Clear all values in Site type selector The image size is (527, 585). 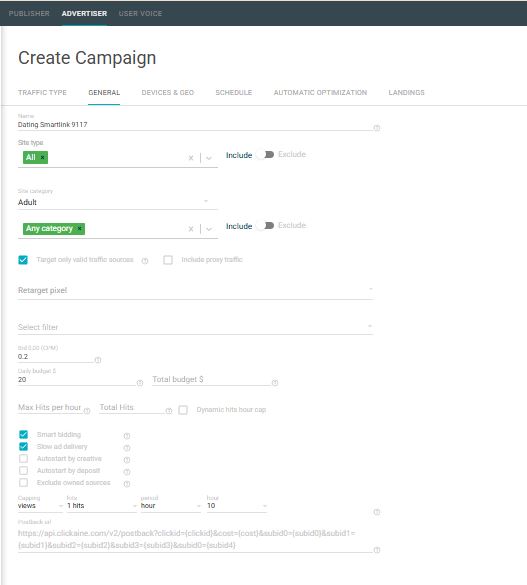click(191, 158)
